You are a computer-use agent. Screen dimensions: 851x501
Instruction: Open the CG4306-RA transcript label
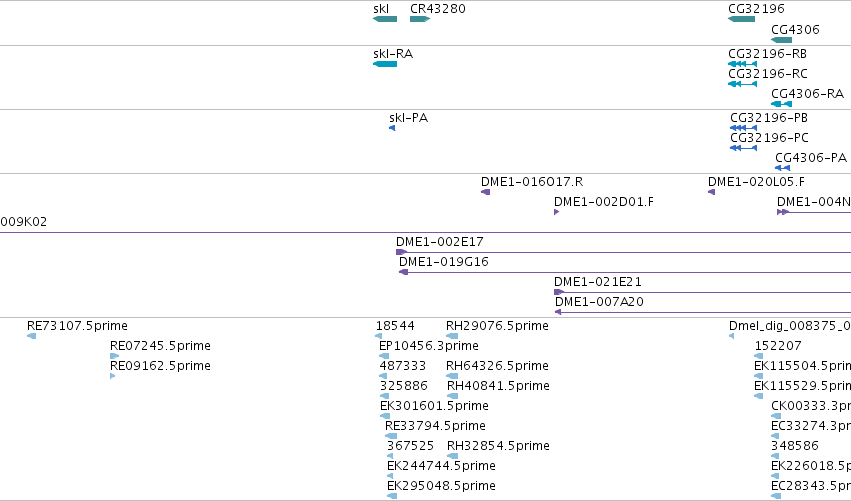pyautogui.click(x=807, y=94)
